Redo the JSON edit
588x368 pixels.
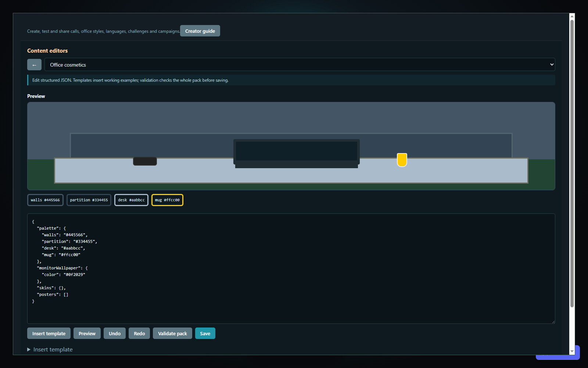(139, 333)
